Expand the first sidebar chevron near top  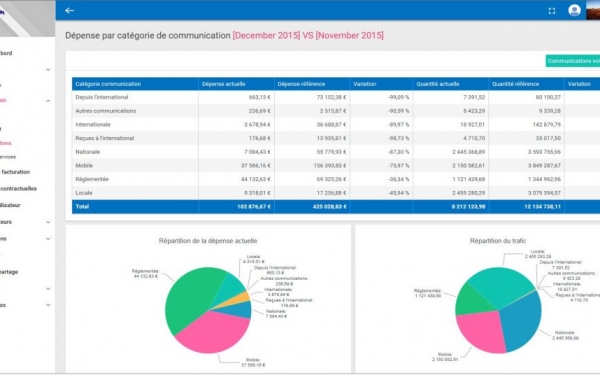click(x=48, y=70)
